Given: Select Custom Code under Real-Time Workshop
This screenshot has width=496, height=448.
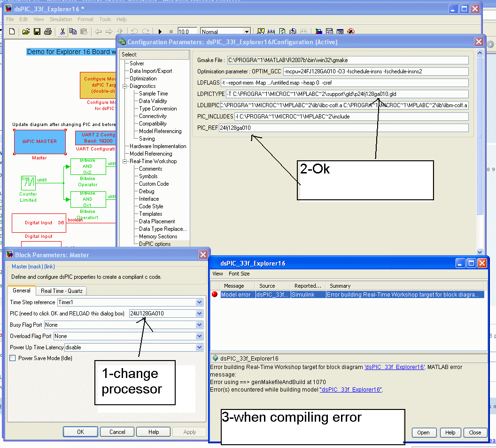Looking at the screenshot, I should (x=154, y=184).
